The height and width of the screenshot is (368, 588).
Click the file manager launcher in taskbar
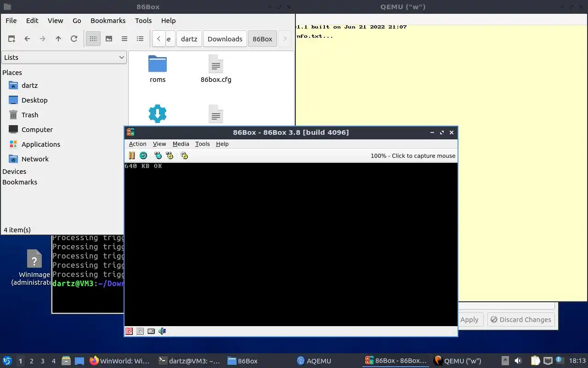pyautogui.click(x=66, y=361)
